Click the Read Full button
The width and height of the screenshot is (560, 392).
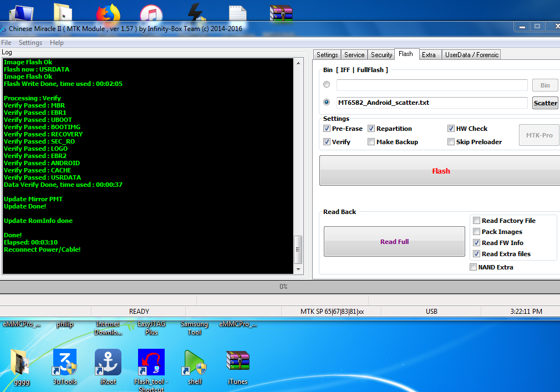pos(394,241)
